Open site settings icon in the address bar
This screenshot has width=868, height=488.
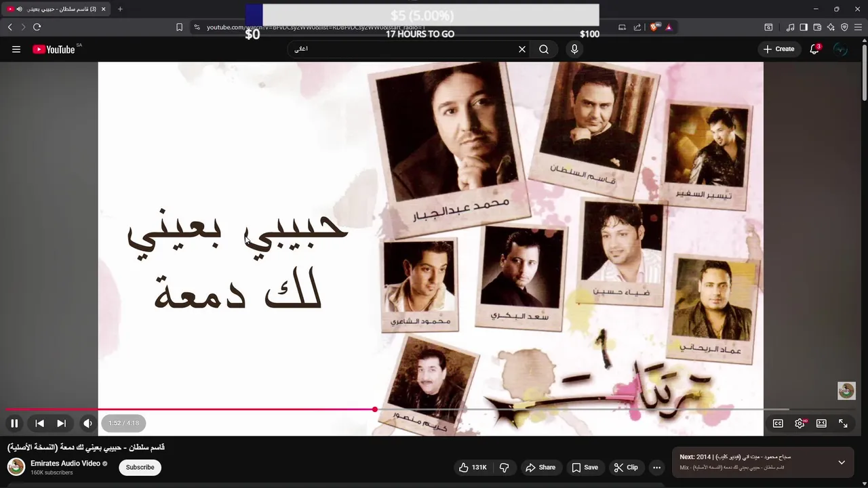197,27
